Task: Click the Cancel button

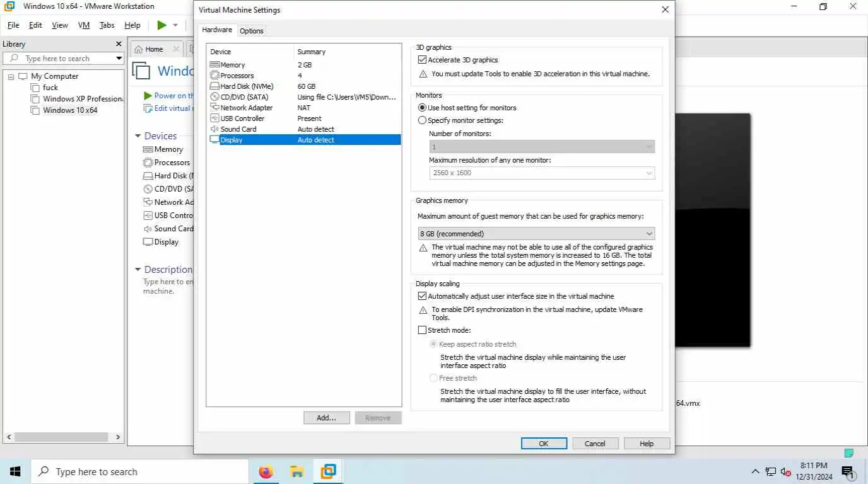Action: (595, 444)
